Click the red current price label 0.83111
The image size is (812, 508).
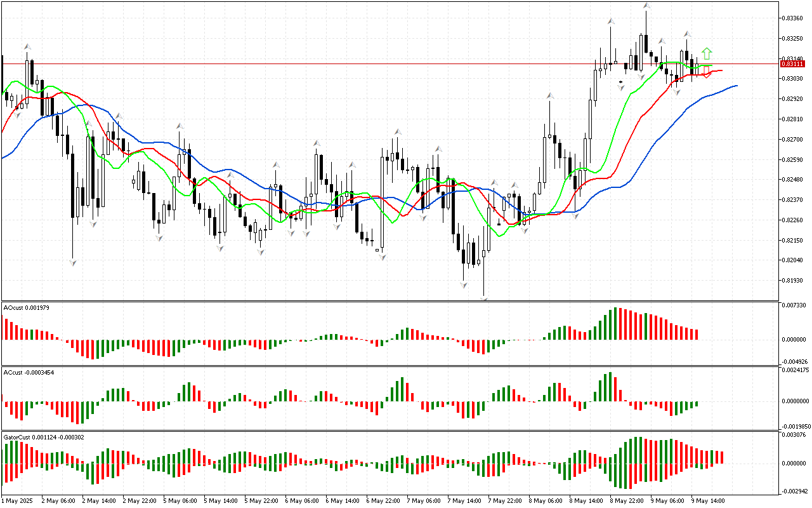(x=792, y=64)
